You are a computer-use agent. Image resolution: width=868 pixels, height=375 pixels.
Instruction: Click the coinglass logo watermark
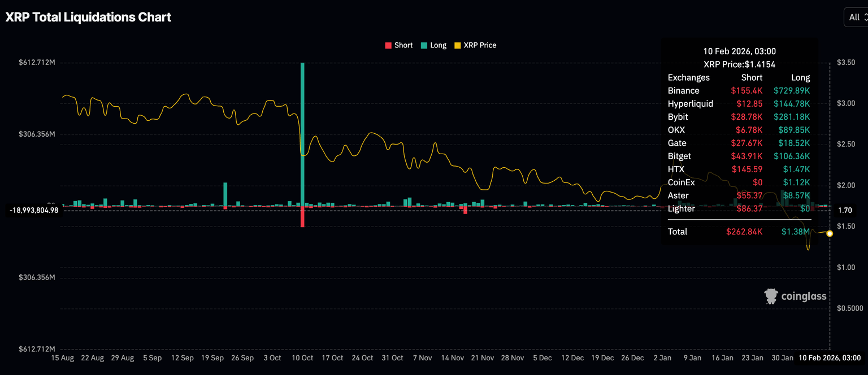point(795,296)
